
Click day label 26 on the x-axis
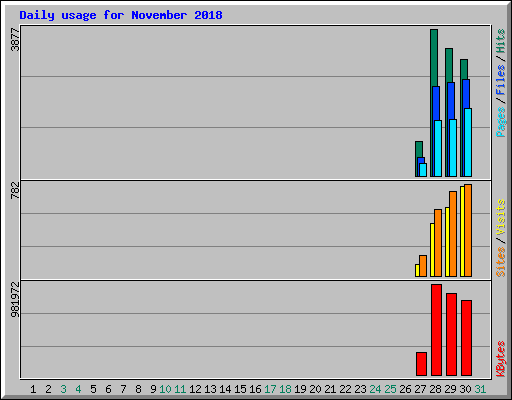tap(405, 389)
